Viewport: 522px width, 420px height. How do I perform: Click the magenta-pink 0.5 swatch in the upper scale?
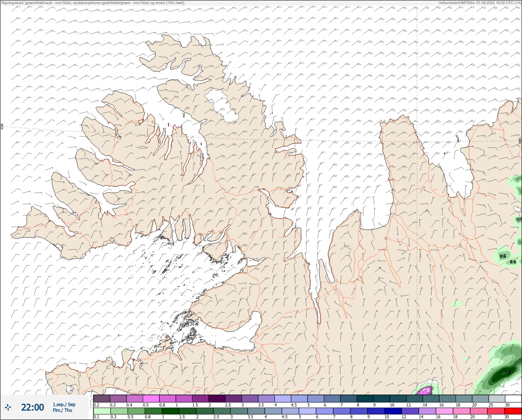tap(151, 398)
